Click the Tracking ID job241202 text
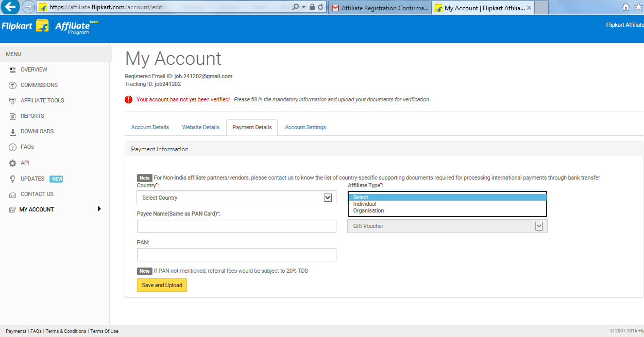644x337 pixels. 167,84
